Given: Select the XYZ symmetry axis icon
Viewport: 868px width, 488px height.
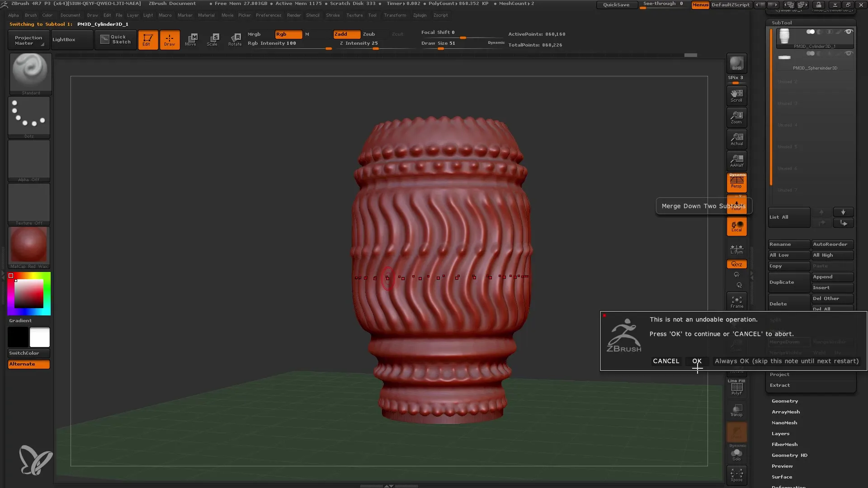Looking at the screenshot, I should coord(736,264).
